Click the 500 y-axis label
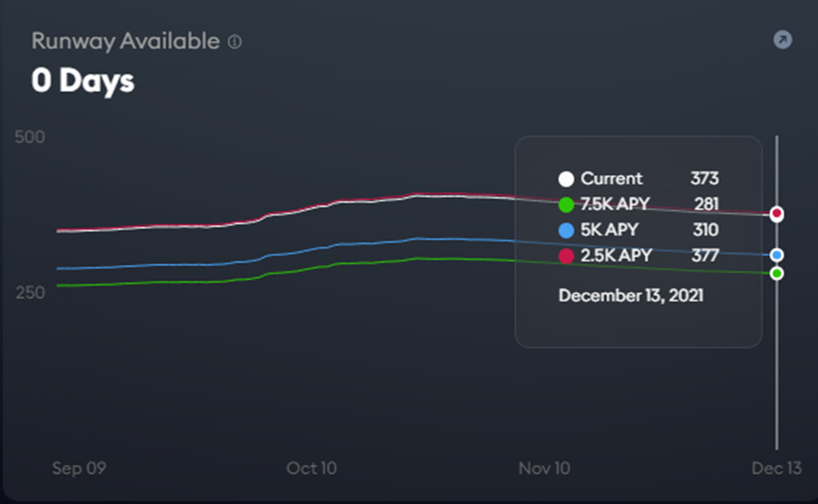The width and height of the screenshot is (818, 504). 30,137
